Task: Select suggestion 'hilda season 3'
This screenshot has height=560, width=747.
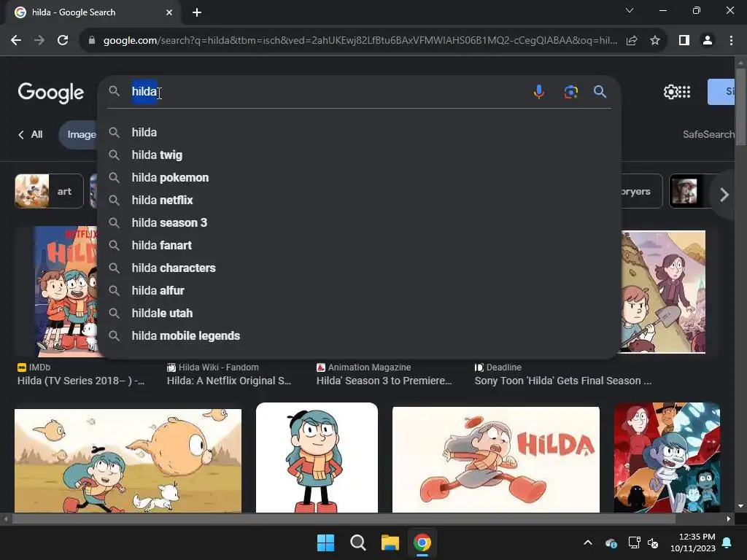Action: coord(359,223)
